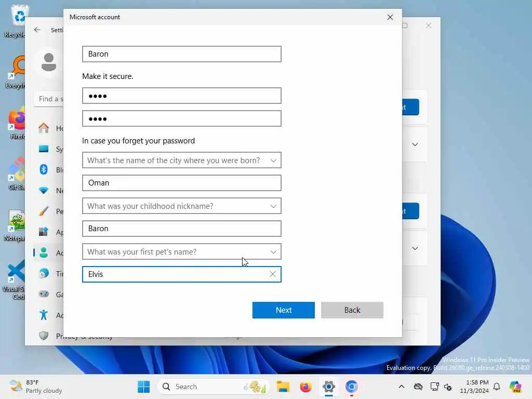Open Chromium browser icon on the taskbar

click(352, 387)
